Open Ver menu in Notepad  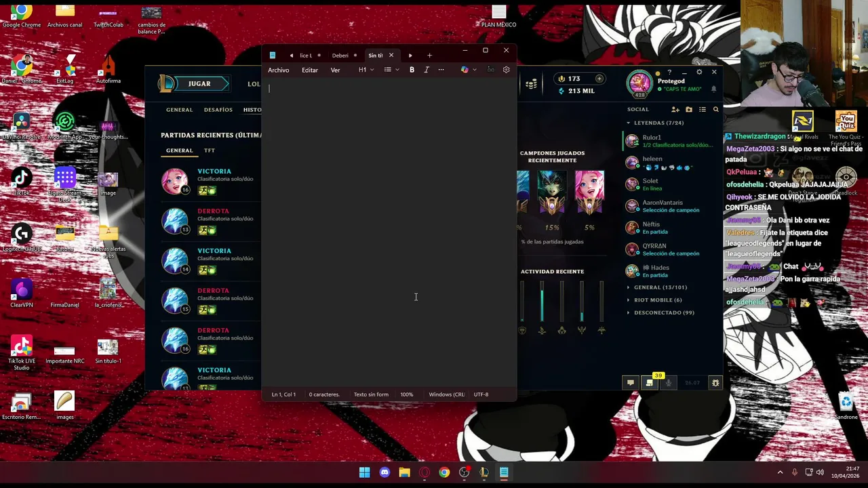(335, 70)
